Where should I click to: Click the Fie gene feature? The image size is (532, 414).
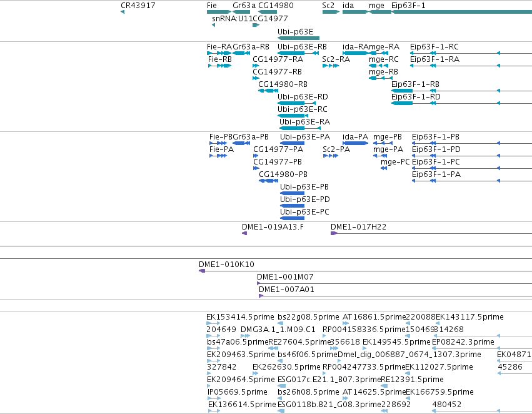(x=219, y=12)
